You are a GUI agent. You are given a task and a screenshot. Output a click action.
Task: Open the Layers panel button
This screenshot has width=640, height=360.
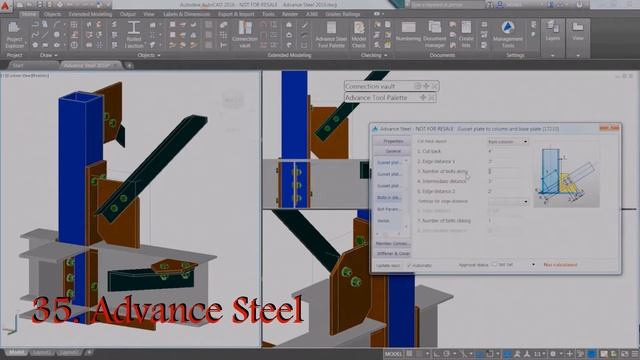(x=553, y=32)
